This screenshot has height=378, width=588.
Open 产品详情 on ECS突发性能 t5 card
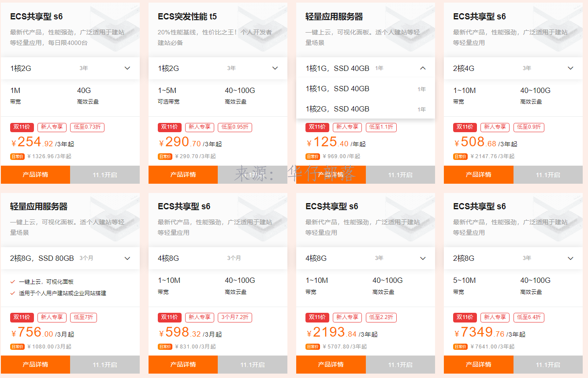tap(183, 174)
